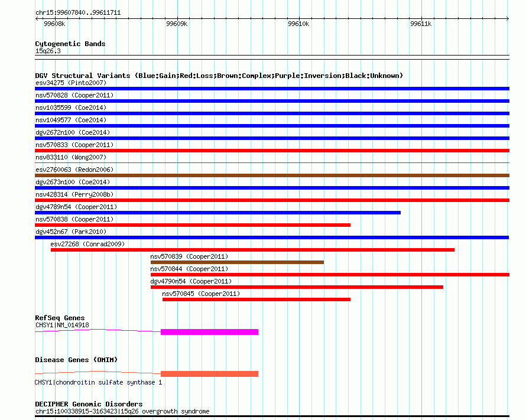Screen dimensions: 526x420
Task: Select variant label nsv570838 (Cooper2011)
Action: pyautogui.click(x=74, y=219)
